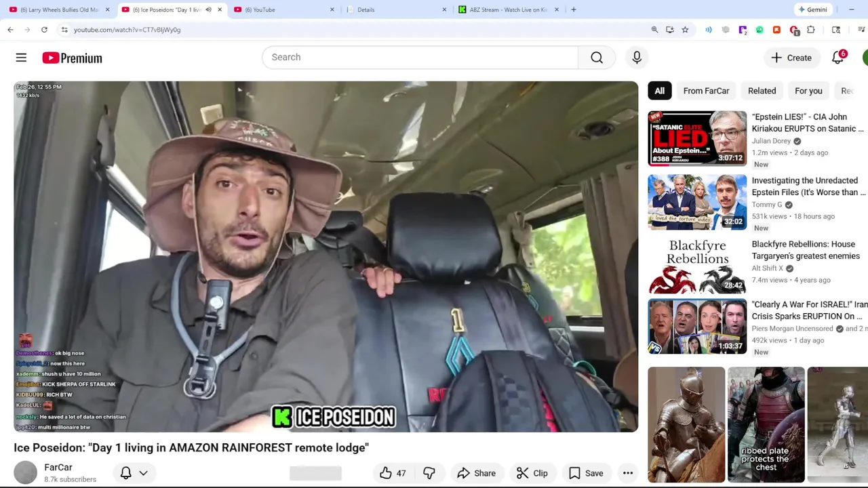Click the browser address bar URL
This screenshot has width=868, height=488.
point(127,30)
